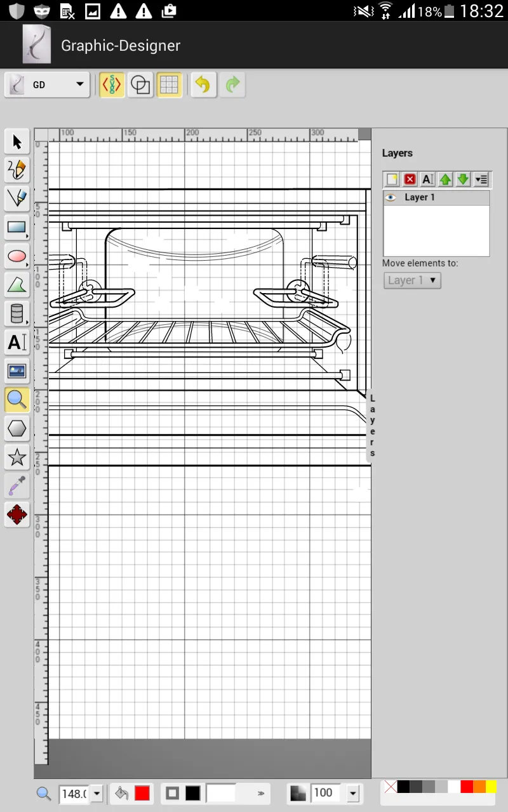
Task: Open the layers options menu icon
Action: click(x=481, y=180)
